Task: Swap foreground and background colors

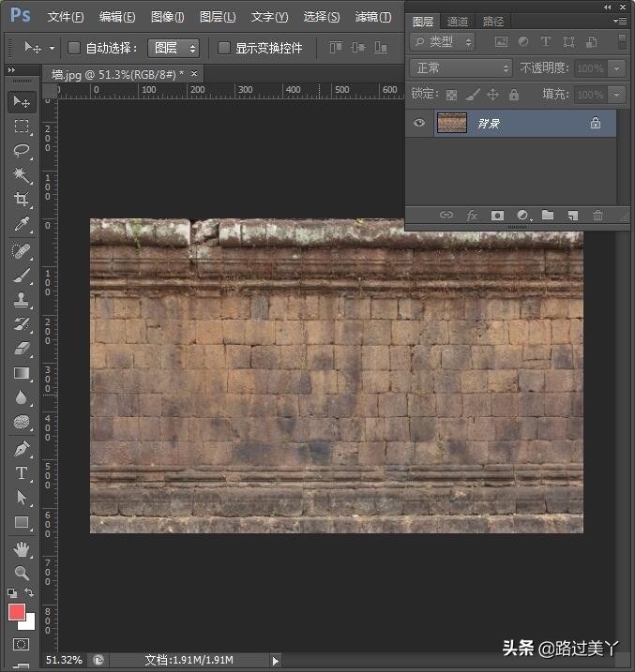Action: click(29, 592)
